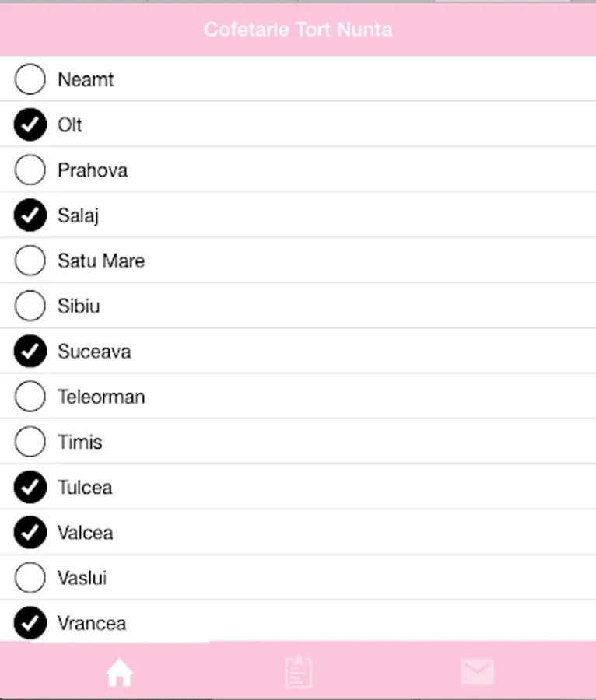Check the Vaslui checkbox
Viewport: 596px width, 700px height.
pos(30,578)
